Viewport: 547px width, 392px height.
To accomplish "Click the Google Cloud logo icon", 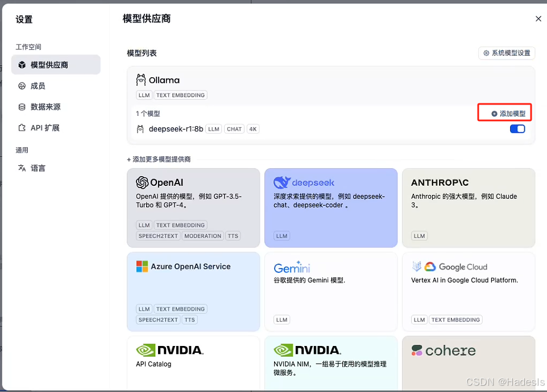I will 430,267.
